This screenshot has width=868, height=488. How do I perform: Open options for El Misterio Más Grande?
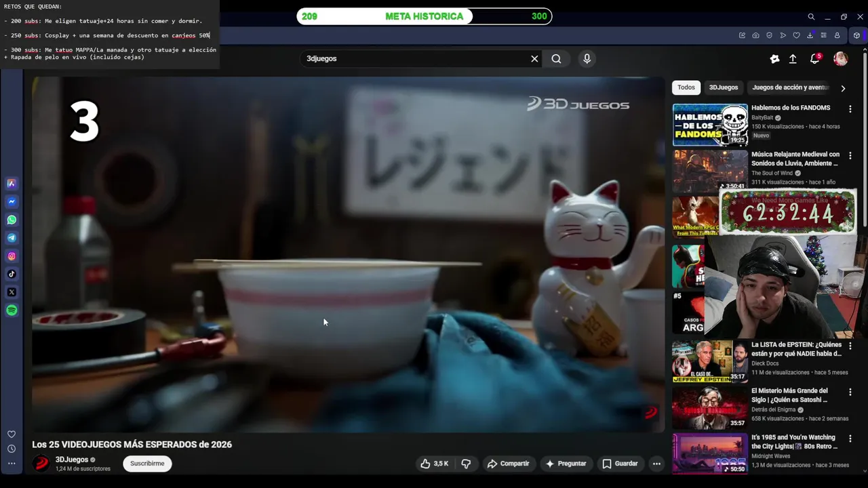coord(850,392)
